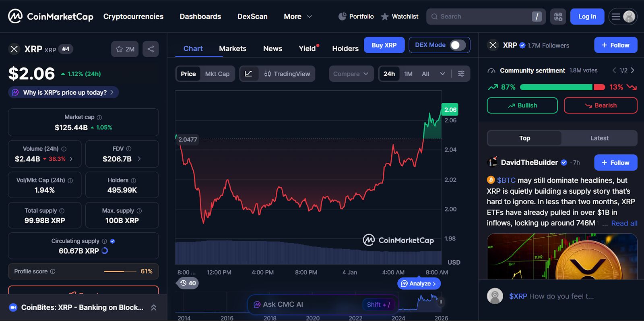Open 'Why is XRP's price up today?'
Screen dimensions: 644x321
(64, 92)
